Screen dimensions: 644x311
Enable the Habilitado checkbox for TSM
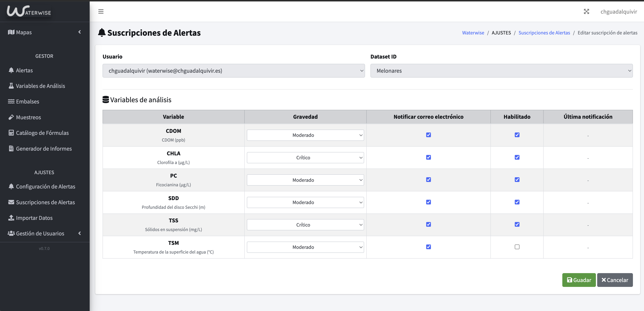click(x=517, y=247)
